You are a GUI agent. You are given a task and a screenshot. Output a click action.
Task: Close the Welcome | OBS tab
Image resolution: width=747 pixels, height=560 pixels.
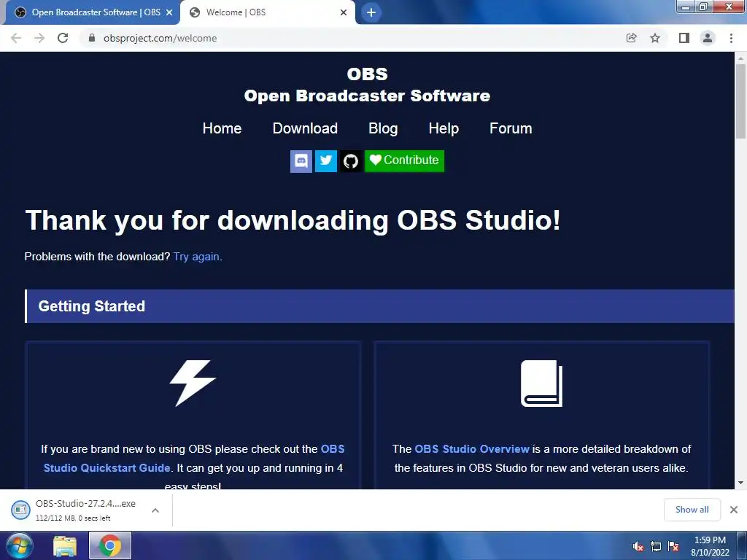click(x=344, y=12)
